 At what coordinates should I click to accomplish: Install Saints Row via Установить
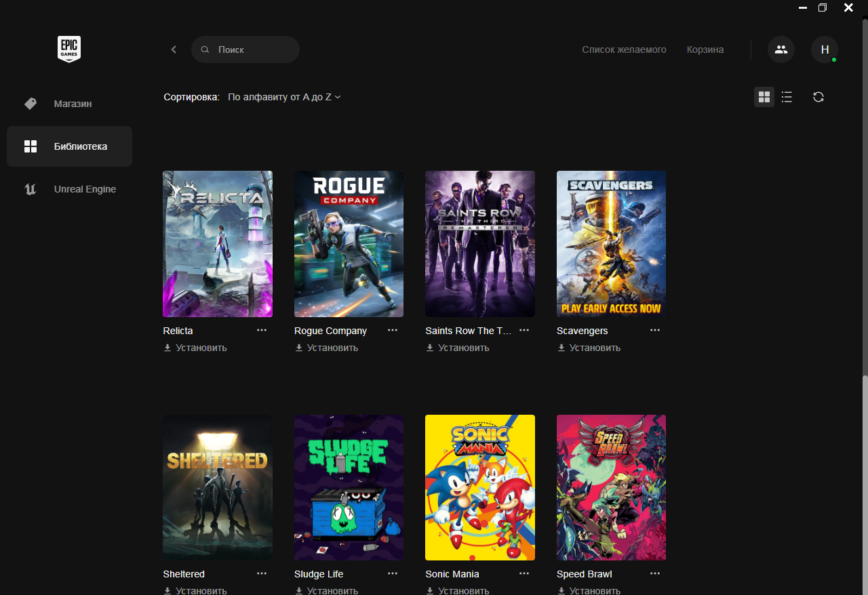(x=458, y=348)
